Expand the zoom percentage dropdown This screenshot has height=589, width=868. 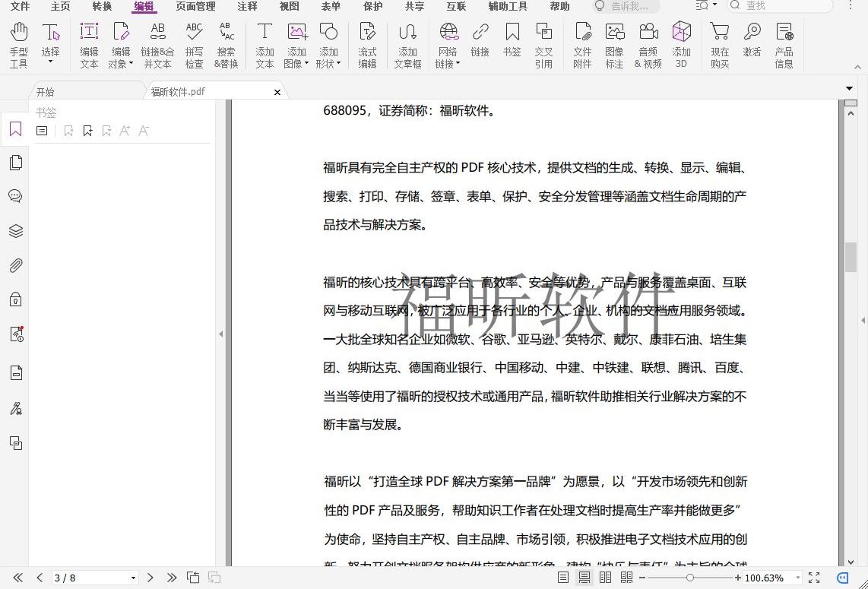tap(797, 578)
